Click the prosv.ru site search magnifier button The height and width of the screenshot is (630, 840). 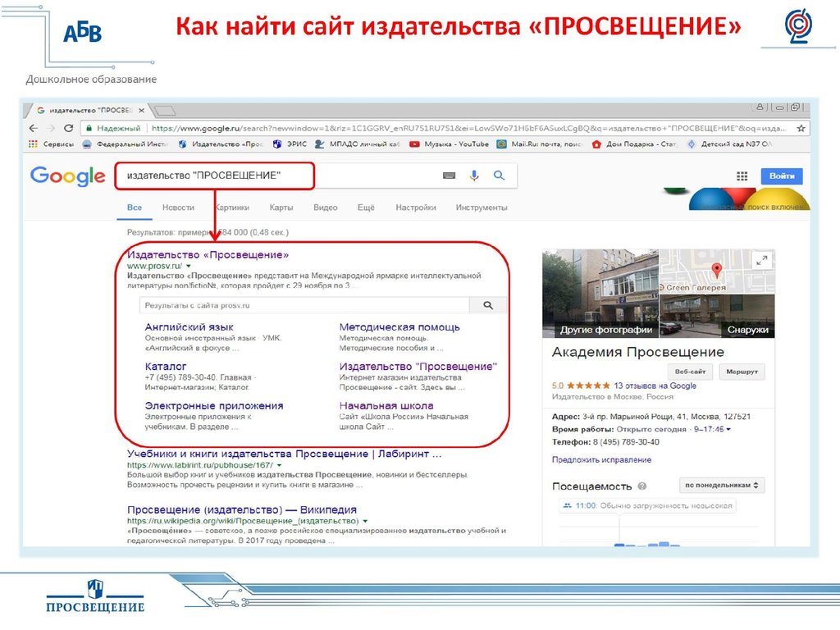pos(488,305)
